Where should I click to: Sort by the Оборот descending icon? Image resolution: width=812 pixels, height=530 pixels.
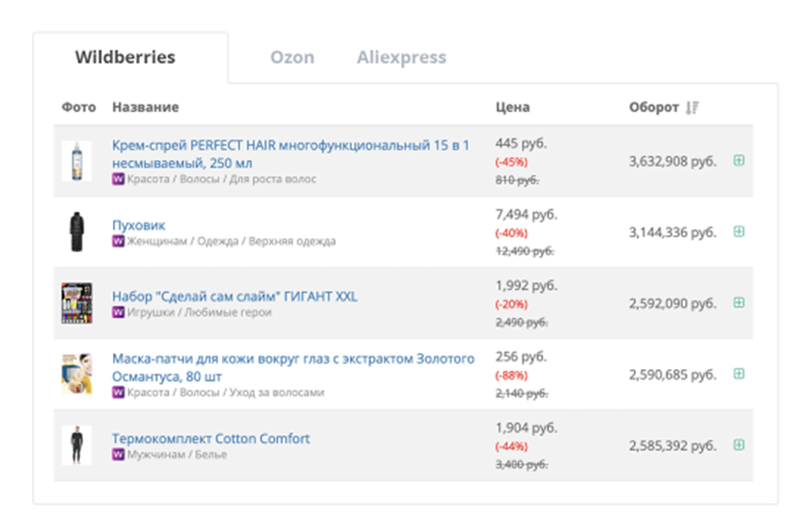click(x=692, y=107)
